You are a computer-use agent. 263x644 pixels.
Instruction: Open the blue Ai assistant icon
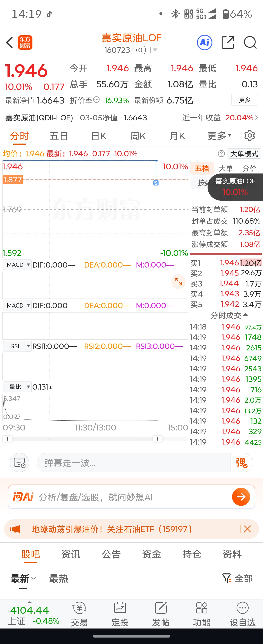pos(205,42)
